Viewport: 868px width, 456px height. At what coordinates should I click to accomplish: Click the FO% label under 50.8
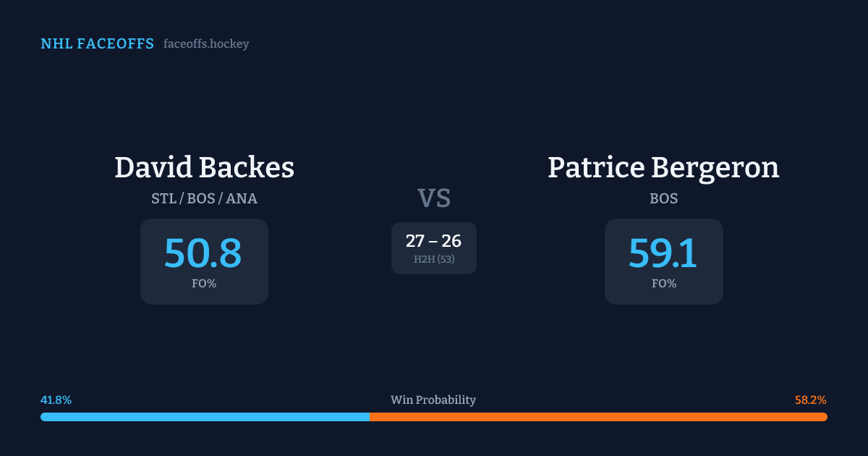[x=204, y=284]
